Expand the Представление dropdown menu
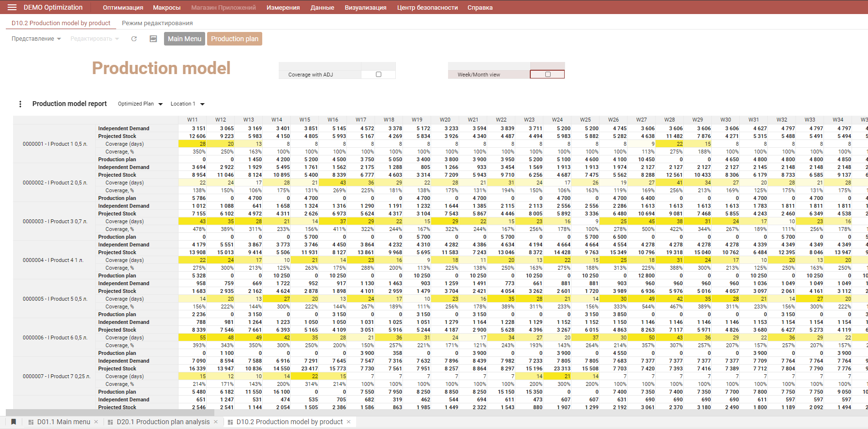The height and width of the screenshot is (429, 868). (36, 39)
